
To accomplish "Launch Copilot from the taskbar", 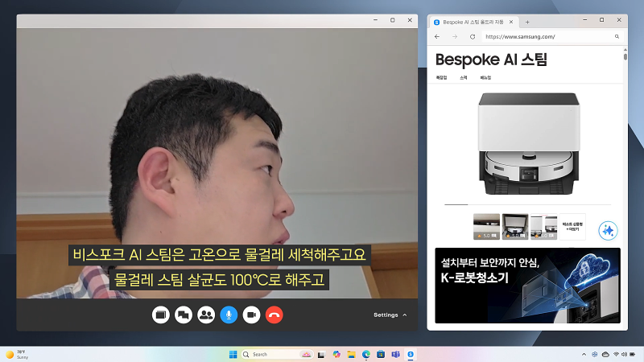I will 336,354.
